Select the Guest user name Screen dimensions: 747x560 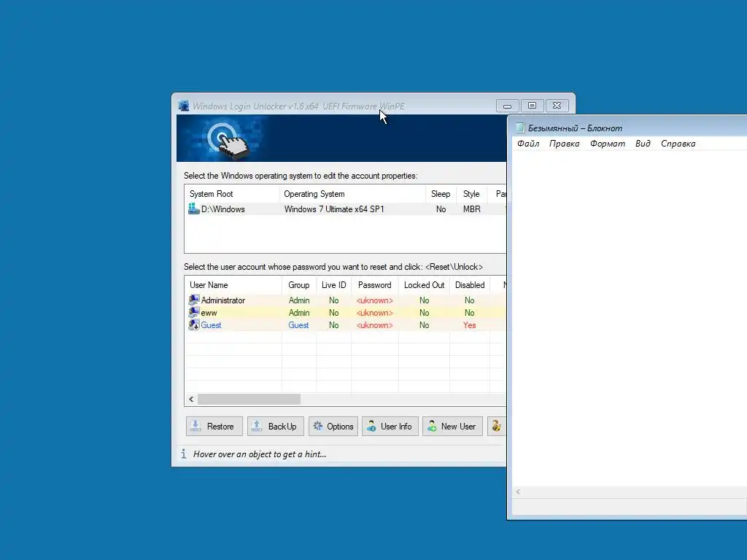click(x=211, y=325)
